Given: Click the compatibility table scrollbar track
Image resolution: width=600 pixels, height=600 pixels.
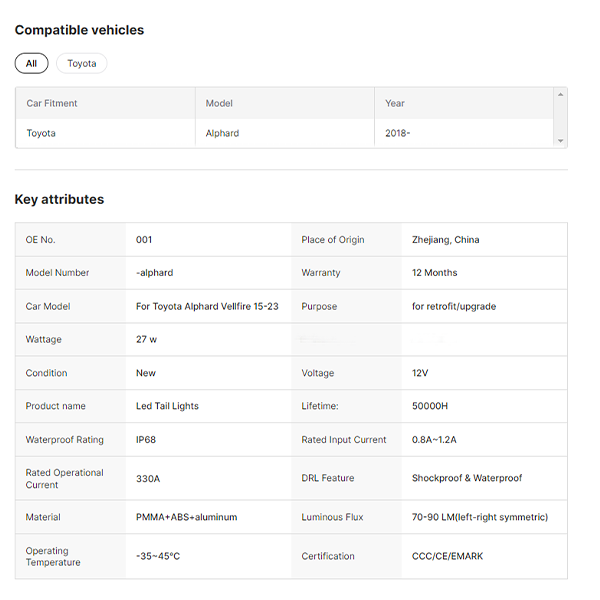Looking at the screenshot, I should coord(560,117).
